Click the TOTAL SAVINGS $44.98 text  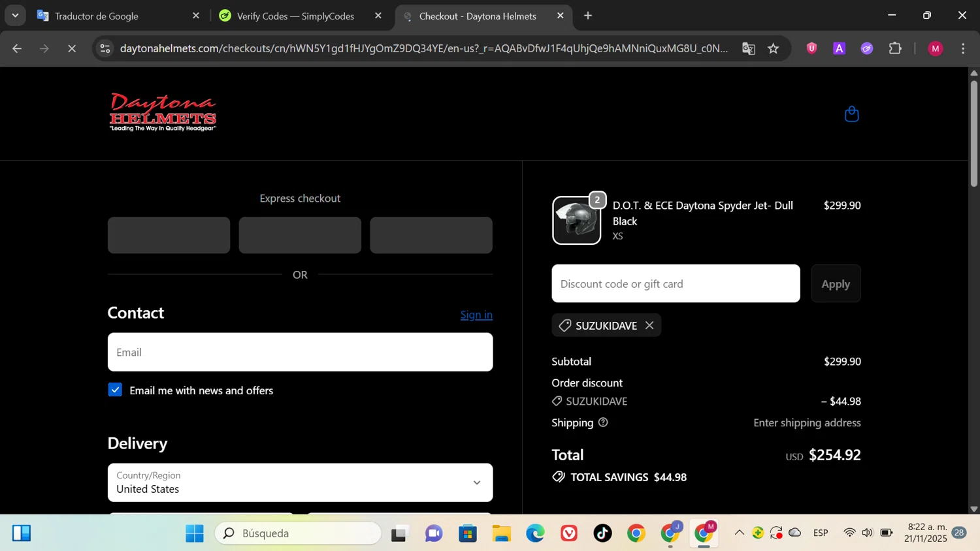click(x=629, y=477)
